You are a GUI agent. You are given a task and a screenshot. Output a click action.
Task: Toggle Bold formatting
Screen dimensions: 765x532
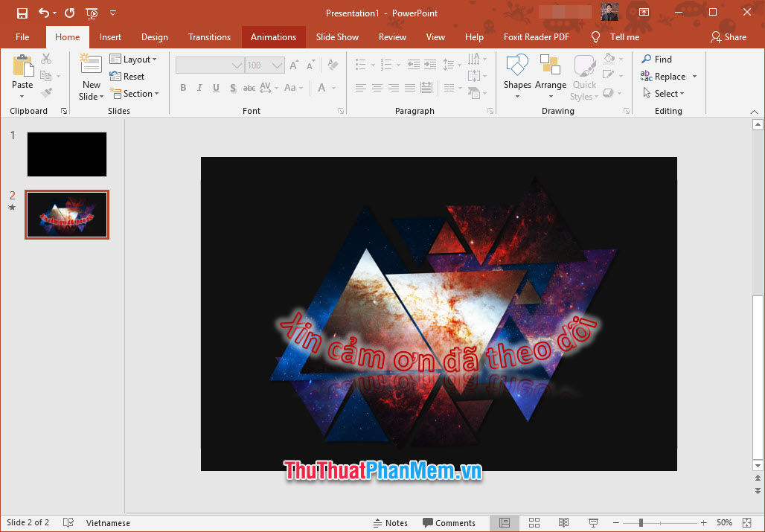182,88
